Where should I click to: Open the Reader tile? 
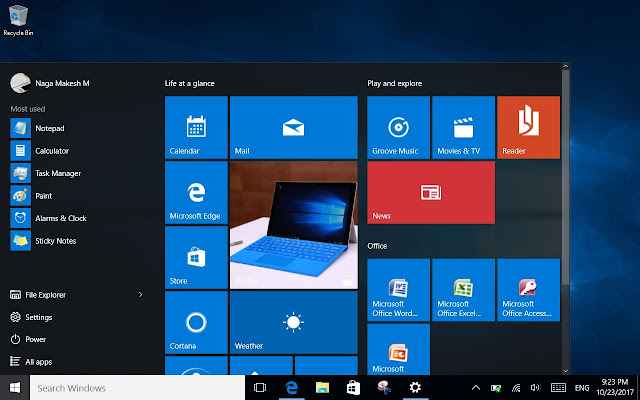(x=529, y=127)
